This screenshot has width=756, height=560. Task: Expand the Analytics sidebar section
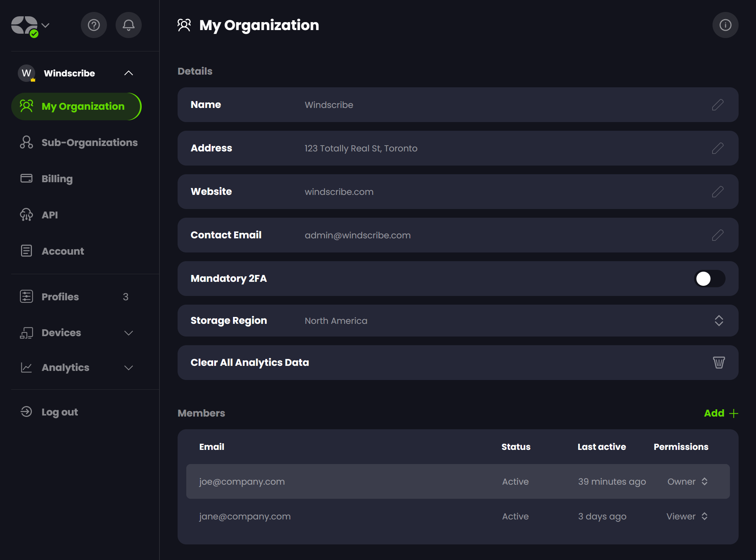pos(128,368)
